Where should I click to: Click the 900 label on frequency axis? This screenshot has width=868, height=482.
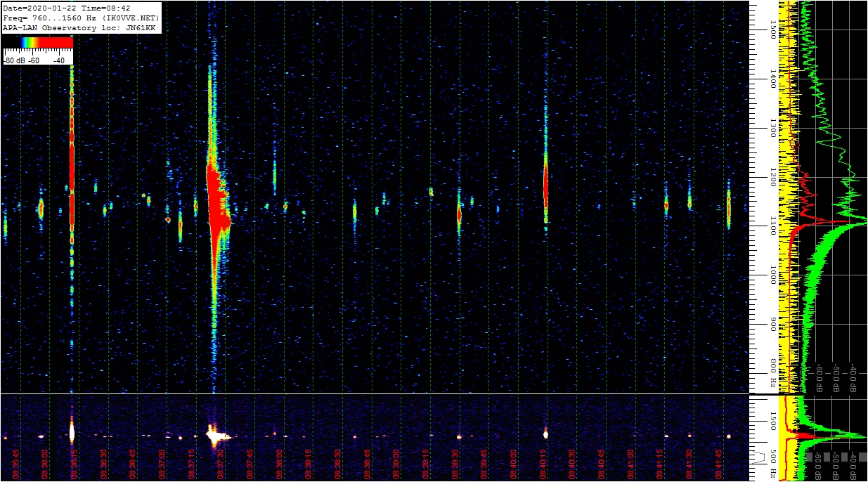click(x=772, y=325)
